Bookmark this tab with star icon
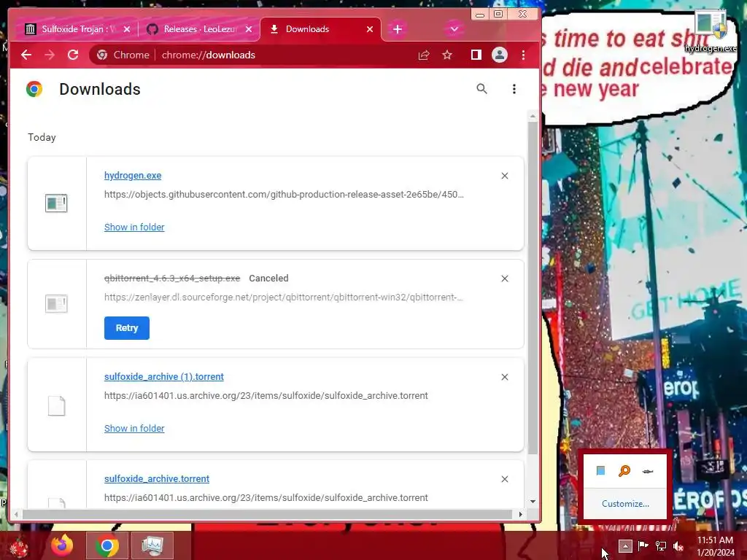The height and width of the screenshot is (560, 747). click(447, 55)
